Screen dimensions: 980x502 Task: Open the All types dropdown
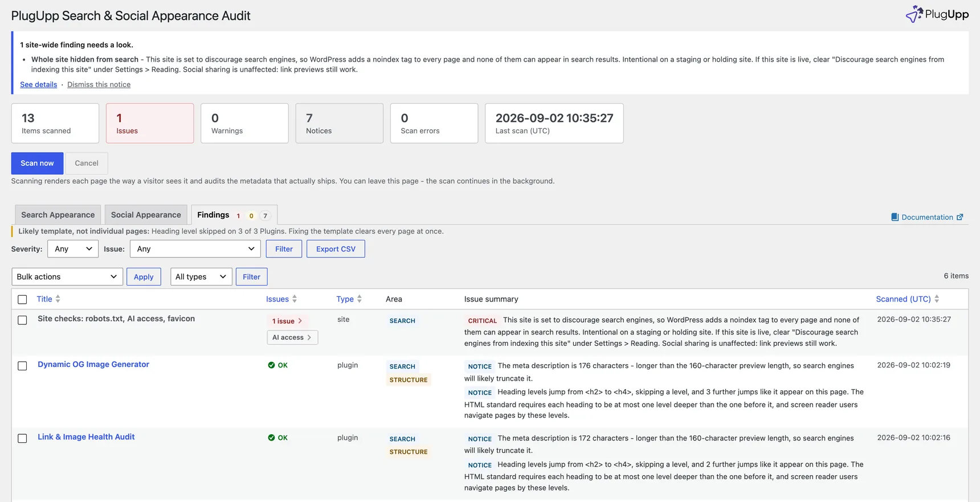(201, 277)
